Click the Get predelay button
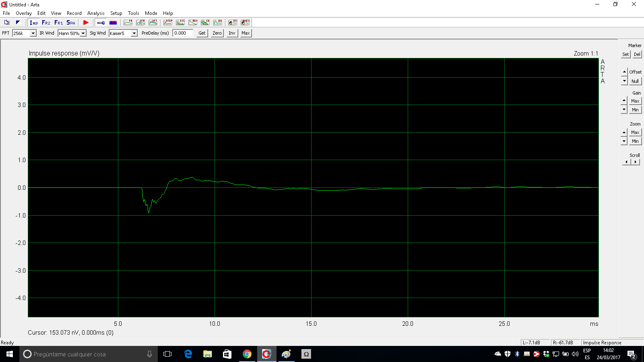644x362 pixels. pyautogui.click(x=202, y=33)
